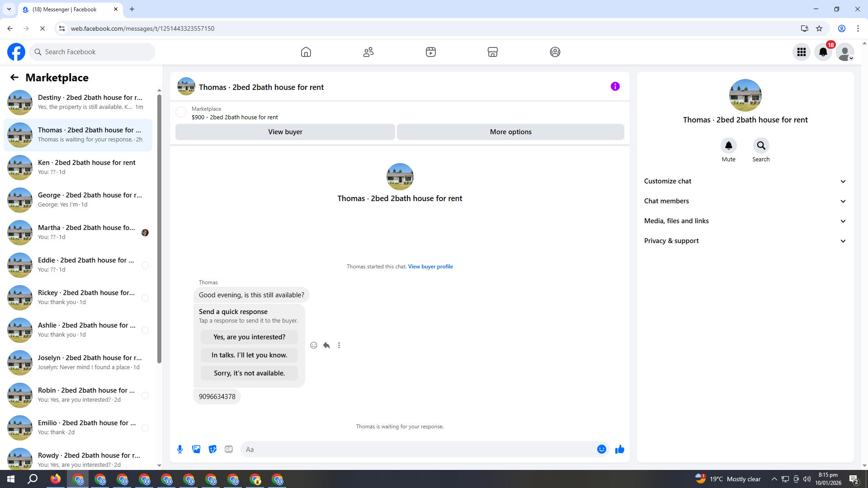Toggle the read circle on Rickey's chat

(x=145, y=298)
